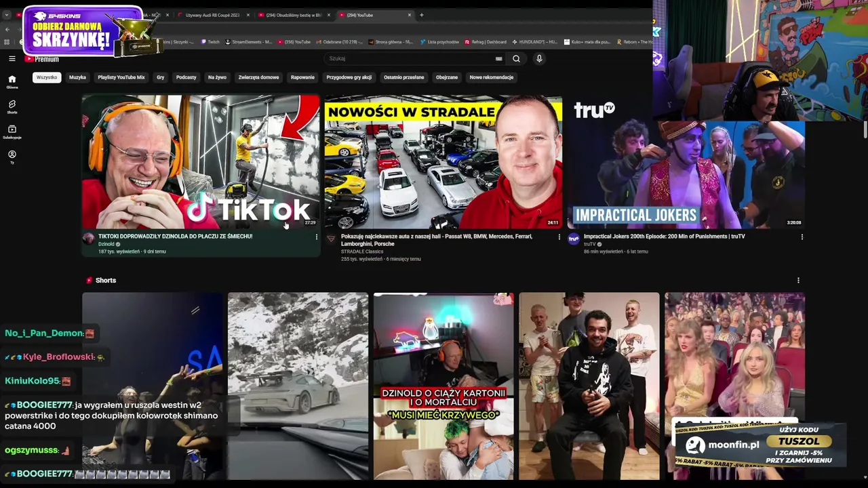The height and width of the screenshot is (488, 868).
Task: Click the Dzinold channel avatar
Action: click(x=88, y=239)
